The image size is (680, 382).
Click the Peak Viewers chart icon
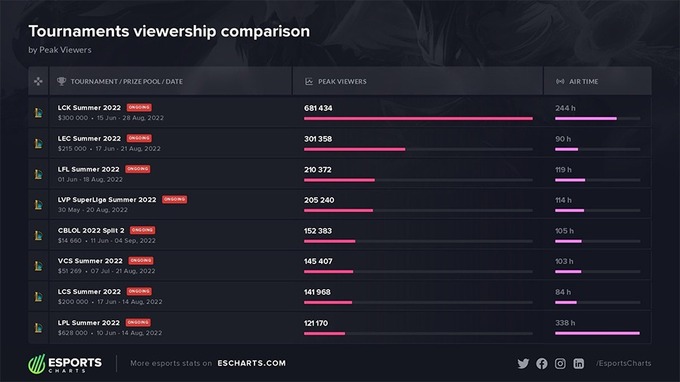pos(309,81)
